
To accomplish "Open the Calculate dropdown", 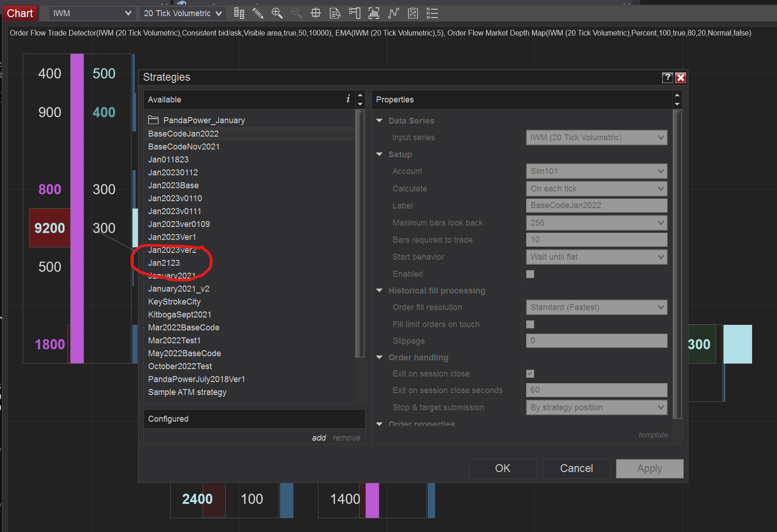I will pos(597,189).
